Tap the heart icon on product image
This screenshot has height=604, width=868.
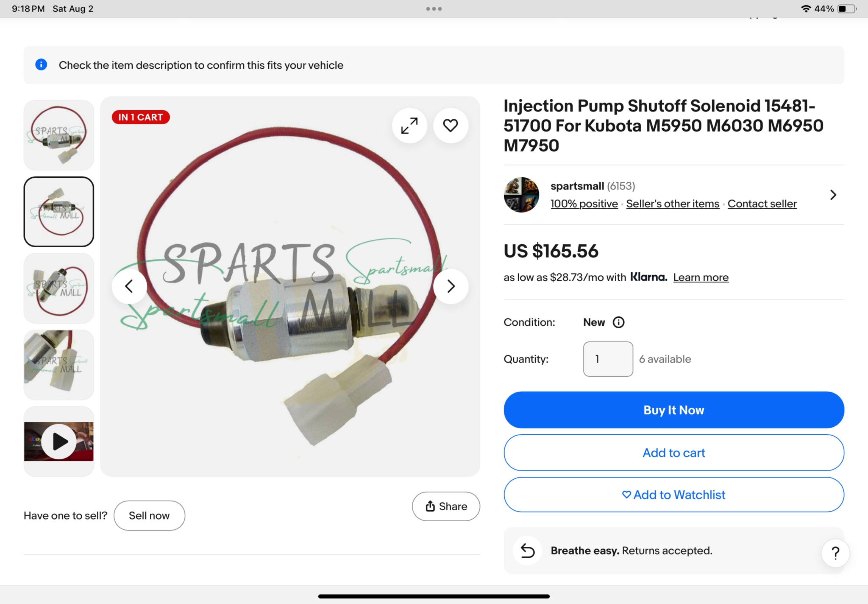450,126
